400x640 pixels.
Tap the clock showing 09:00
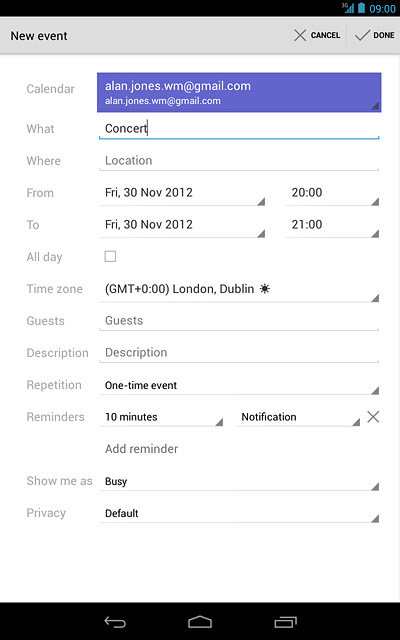382,9
